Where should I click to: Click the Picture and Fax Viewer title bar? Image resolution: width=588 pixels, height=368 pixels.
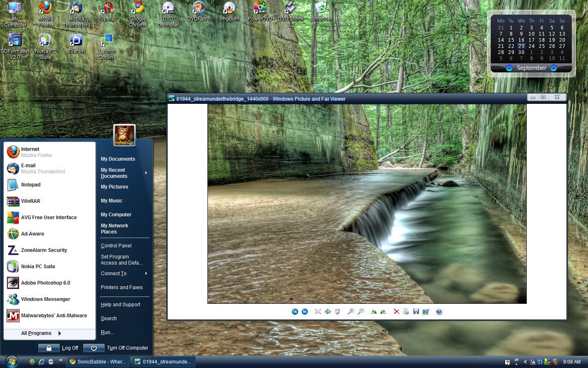pos(347,99)
